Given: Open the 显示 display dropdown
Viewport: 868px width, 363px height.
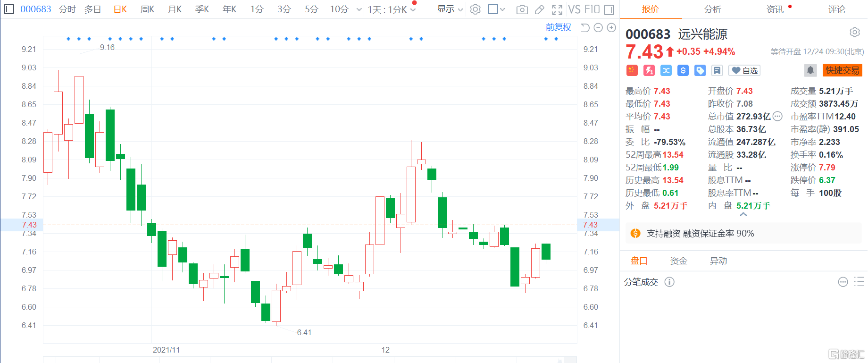Looking at the screenshot, I should [x=450, y=9].
